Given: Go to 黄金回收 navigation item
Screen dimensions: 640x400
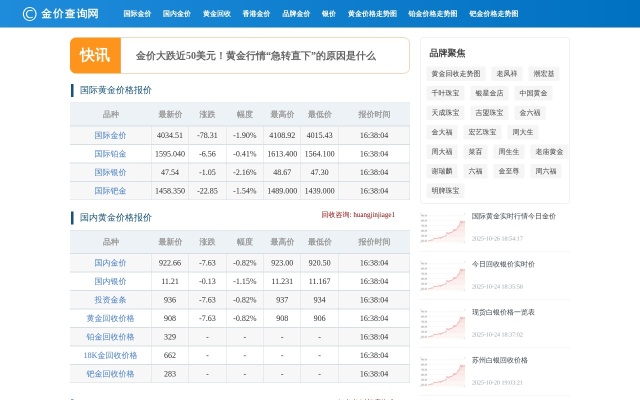Looking at the screenshot, I should click(216, 14).
